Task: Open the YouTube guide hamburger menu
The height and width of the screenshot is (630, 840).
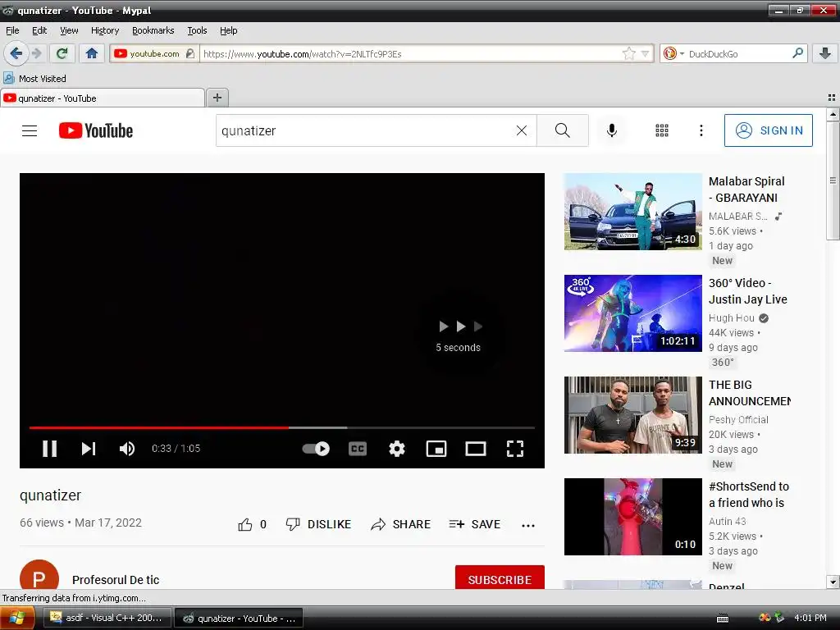Action: pyautogui.click(x=30, y=130)
